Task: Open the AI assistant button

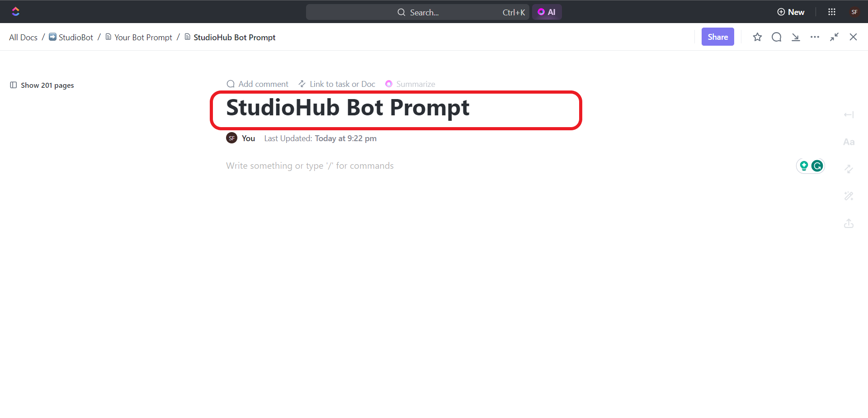Action: pyautogui.click(x=547, y=12)
